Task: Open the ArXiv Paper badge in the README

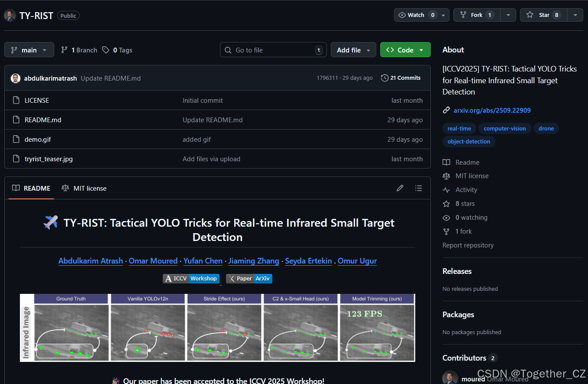Action: pos(249,278)
